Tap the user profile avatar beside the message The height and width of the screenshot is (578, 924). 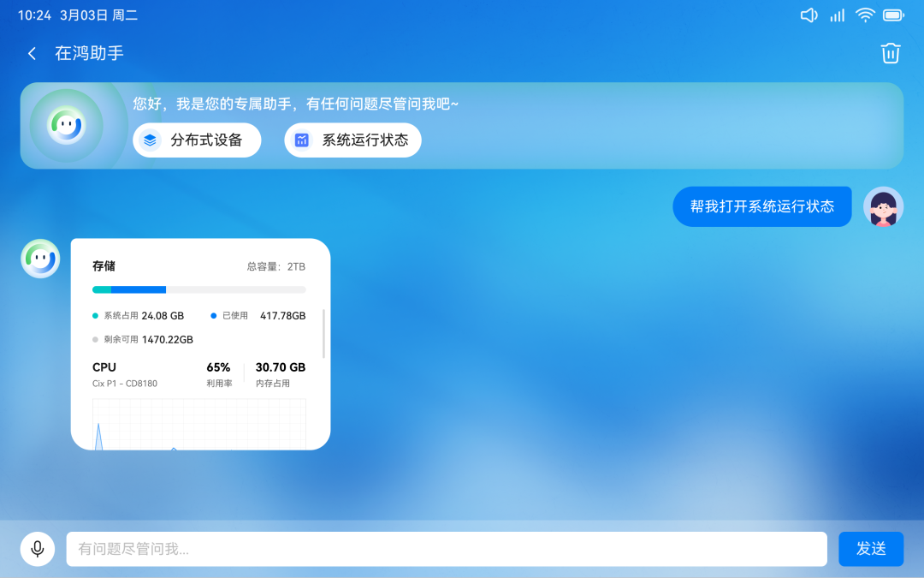point(883,206)
